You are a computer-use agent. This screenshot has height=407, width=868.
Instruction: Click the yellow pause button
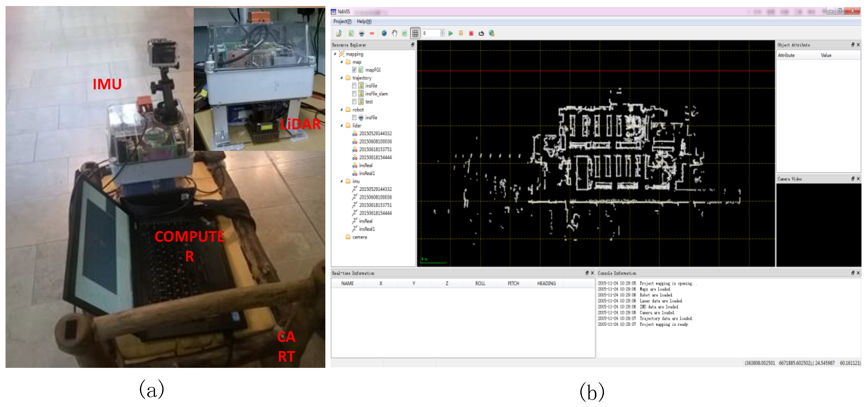pos(461,33)
